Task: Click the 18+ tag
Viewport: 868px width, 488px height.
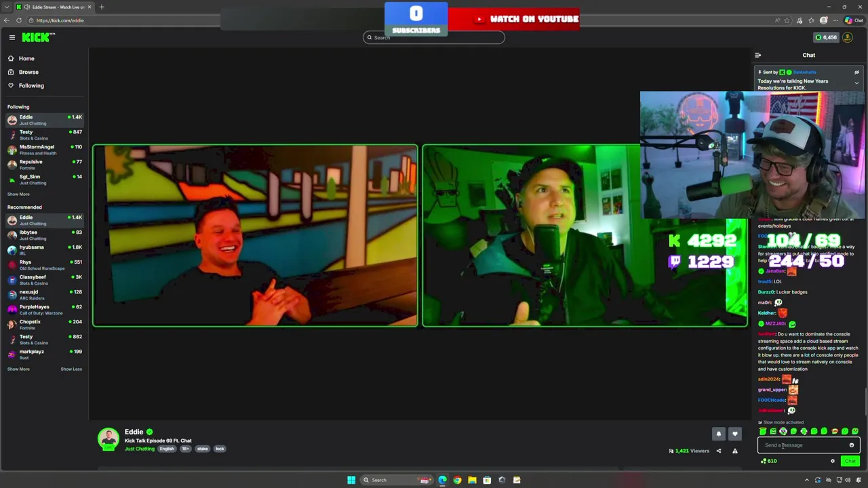Action: tap(185, 449)
